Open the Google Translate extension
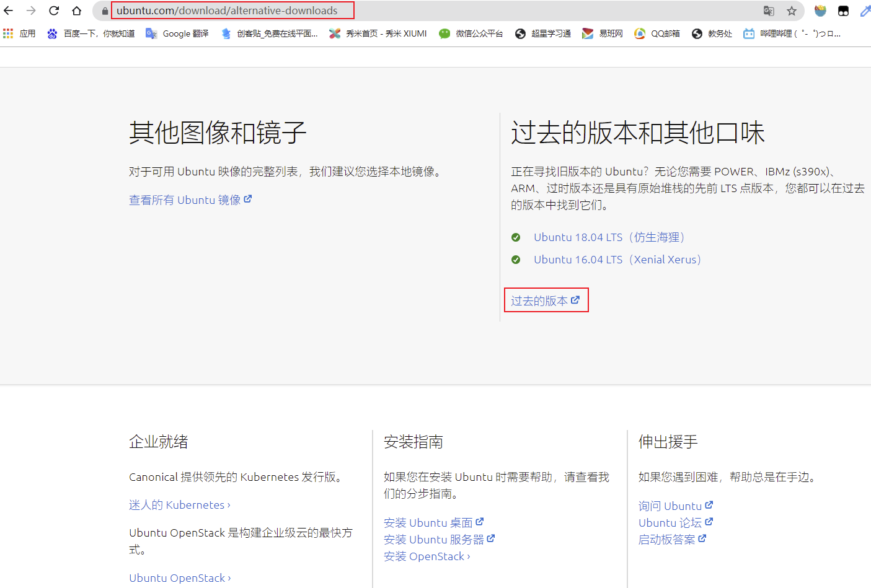Image resolution: width=871 pixels, height=588 pixels. 177,33
